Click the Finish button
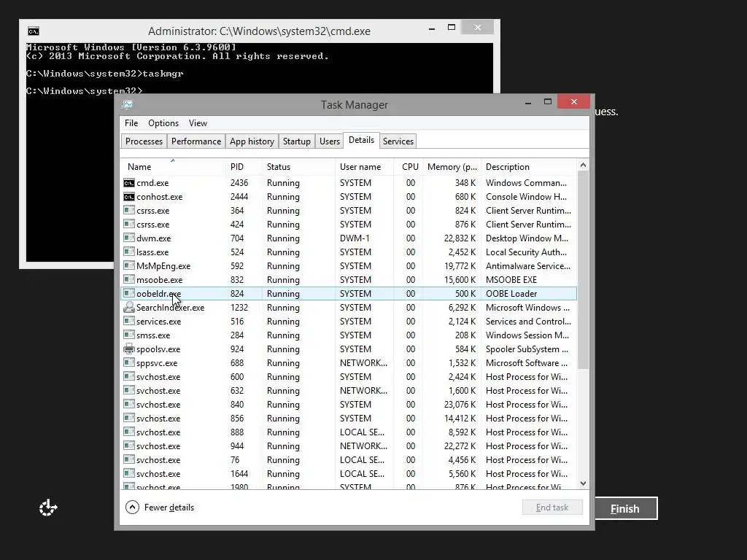 click(x=625, y=508)
